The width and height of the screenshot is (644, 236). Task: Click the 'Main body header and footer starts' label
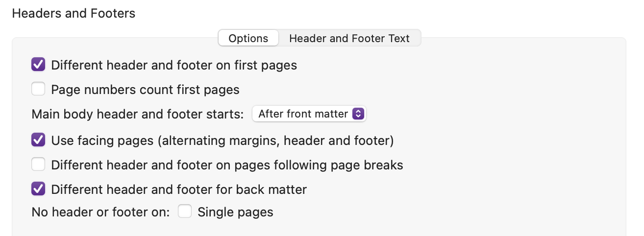click(x=138, y=115)
